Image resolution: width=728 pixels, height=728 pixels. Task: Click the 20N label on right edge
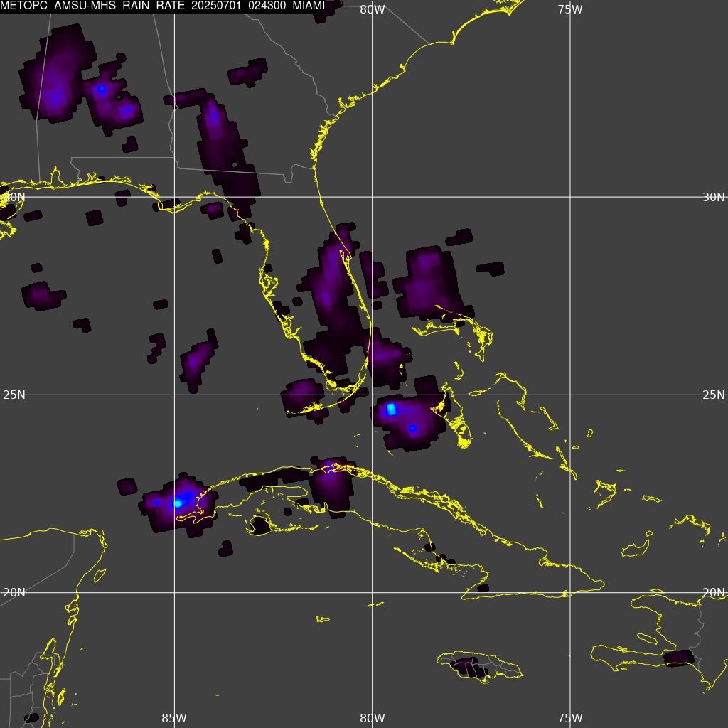tap(713, 592)
